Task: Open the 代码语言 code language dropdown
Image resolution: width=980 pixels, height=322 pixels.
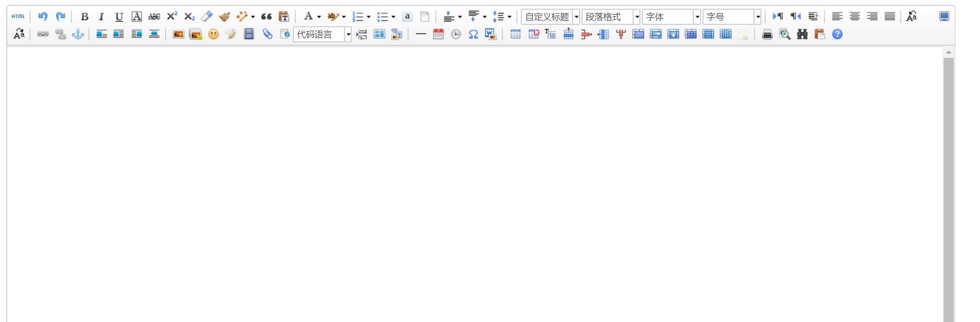Action: (x=322, y=35)
